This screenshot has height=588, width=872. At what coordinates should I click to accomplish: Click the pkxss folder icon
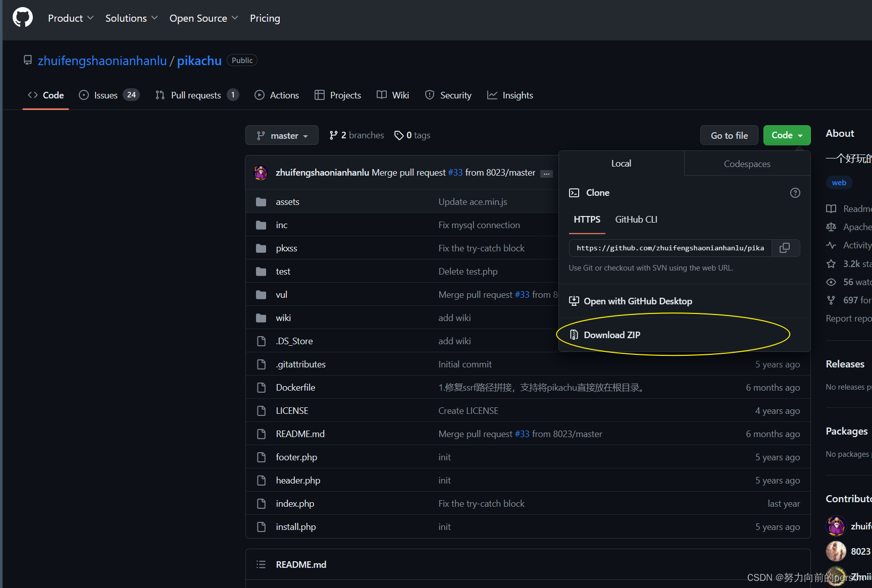pyautogui.click(x=261, y=248)
